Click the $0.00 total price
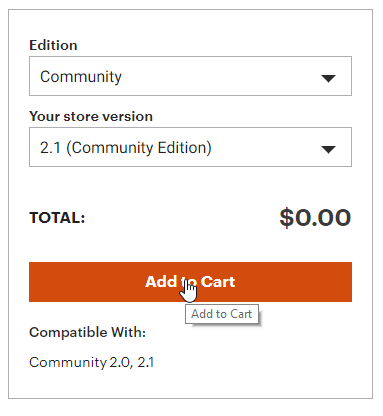The height and width of the screenshot is (416, 383). [x=315, y=218]
